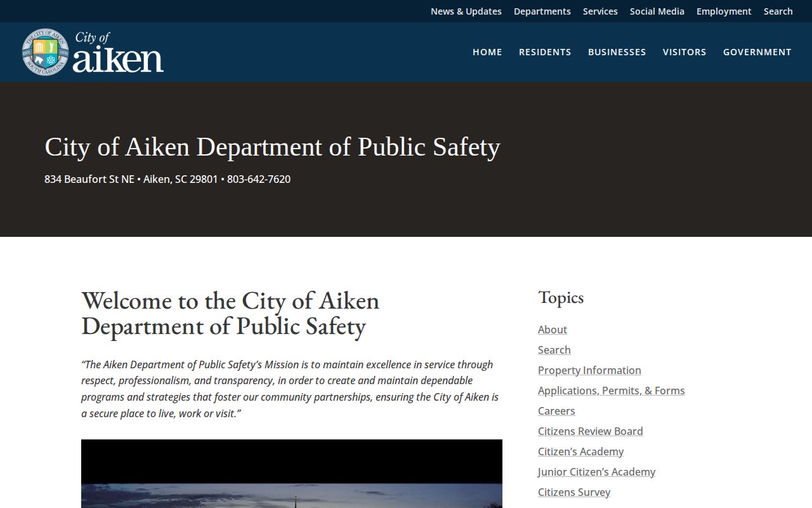Open the About topic link
Screen dimensions: 812x508
click(x=553, y=330)
